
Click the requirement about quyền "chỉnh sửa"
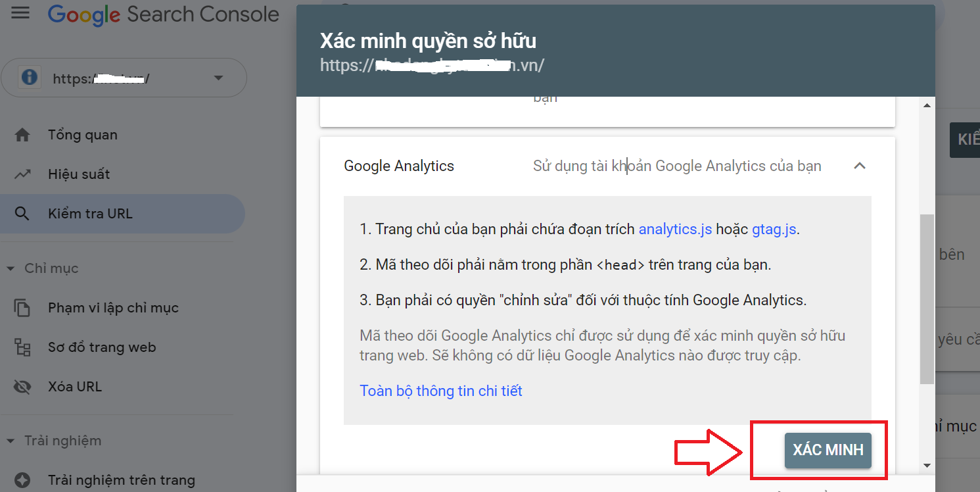pyautogui.click(x=583, y=301)
